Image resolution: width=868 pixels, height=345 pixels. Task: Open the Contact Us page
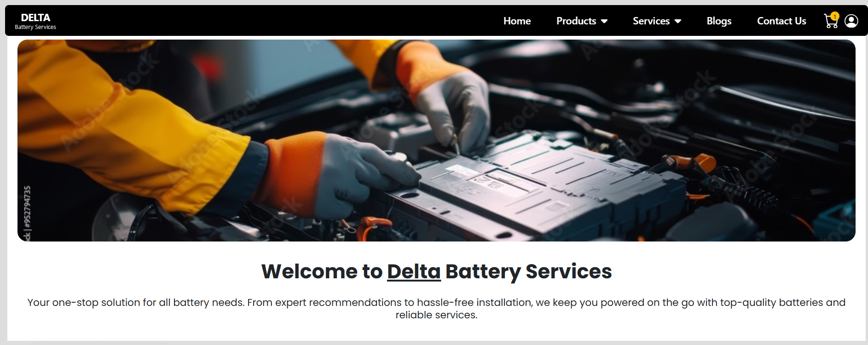click(x=781, y=21)
